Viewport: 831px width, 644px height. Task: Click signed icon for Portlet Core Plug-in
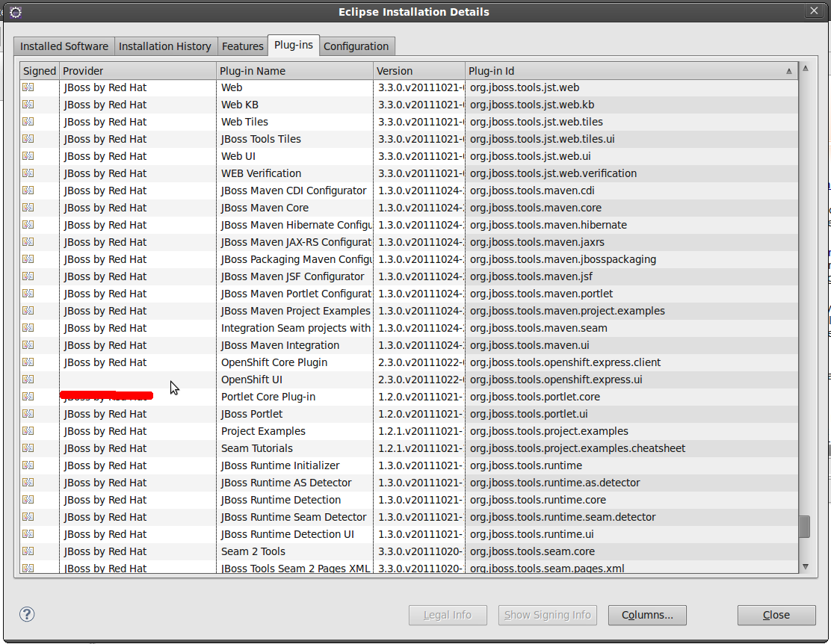(28, 397)
